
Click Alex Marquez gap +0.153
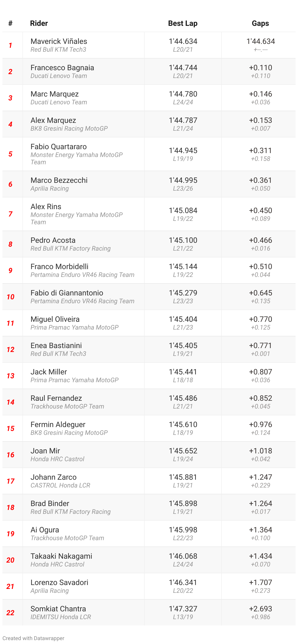[260, 120]
